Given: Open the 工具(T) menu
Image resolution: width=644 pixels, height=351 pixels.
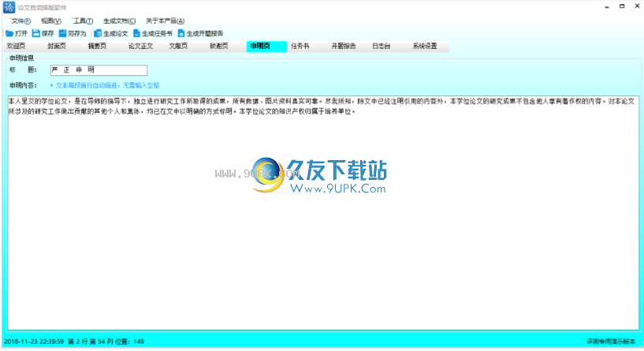Looking at the screenshot, I should (83, 21).
